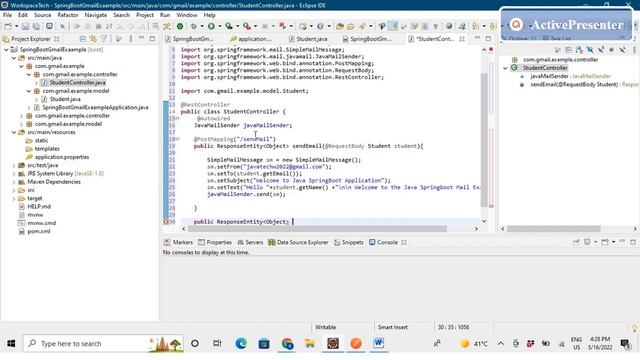The height and width of the screenshot is (360, 640).
Task: Collapse StudentController in the Outline view
Action: point(505,68)
